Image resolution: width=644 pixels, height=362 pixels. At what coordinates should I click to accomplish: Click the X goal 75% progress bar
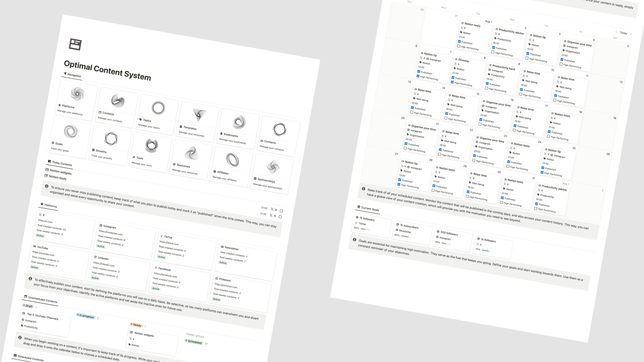coord(486,251)
